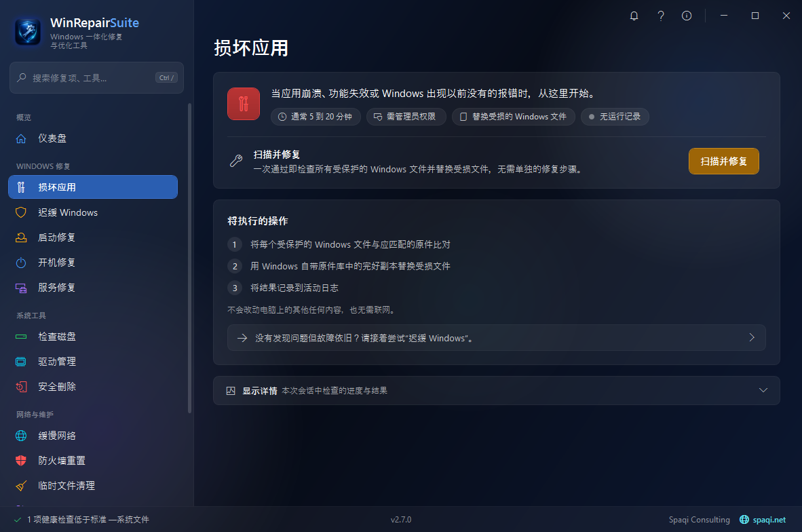The height and width of the screenshot is (532, 802).
Task: Select the 安全删除 sidebar entry
Action: [x=93, y=387]
